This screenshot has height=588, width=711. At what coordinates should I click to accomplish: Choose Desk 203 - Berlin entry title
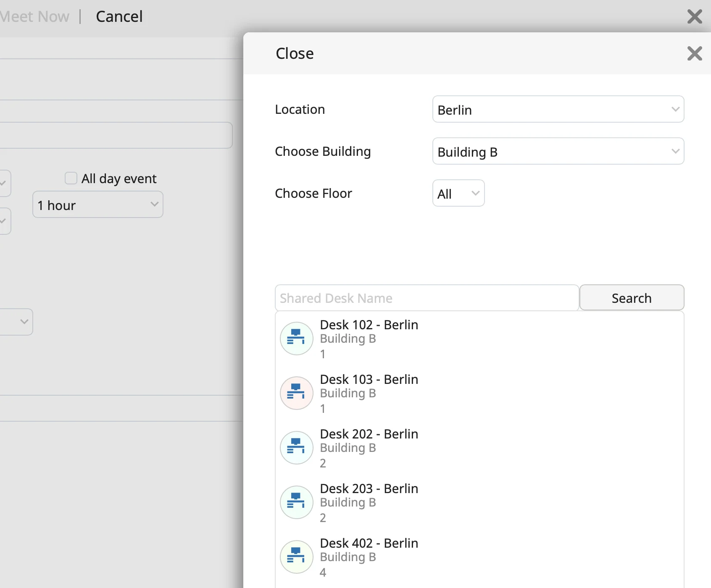tap(369, 488)
